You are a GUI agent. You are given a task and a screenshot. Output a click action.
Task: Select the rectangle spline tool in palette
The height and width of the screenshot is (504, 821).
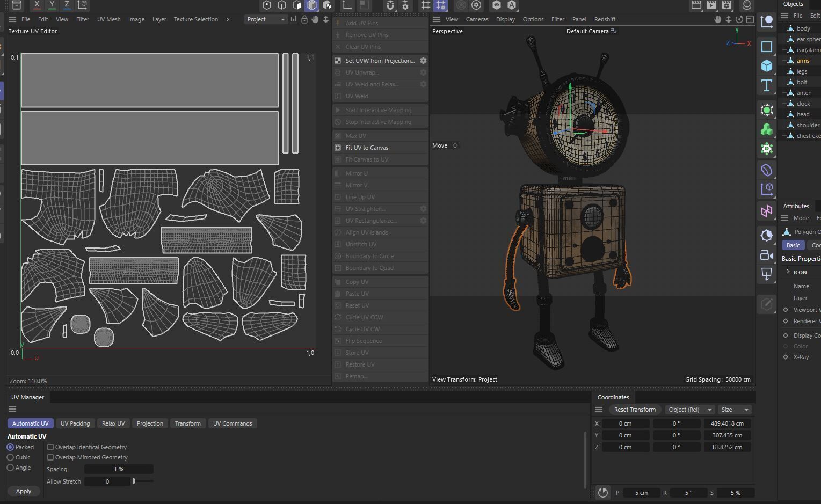pyautogui.click(x=767, y=47)
